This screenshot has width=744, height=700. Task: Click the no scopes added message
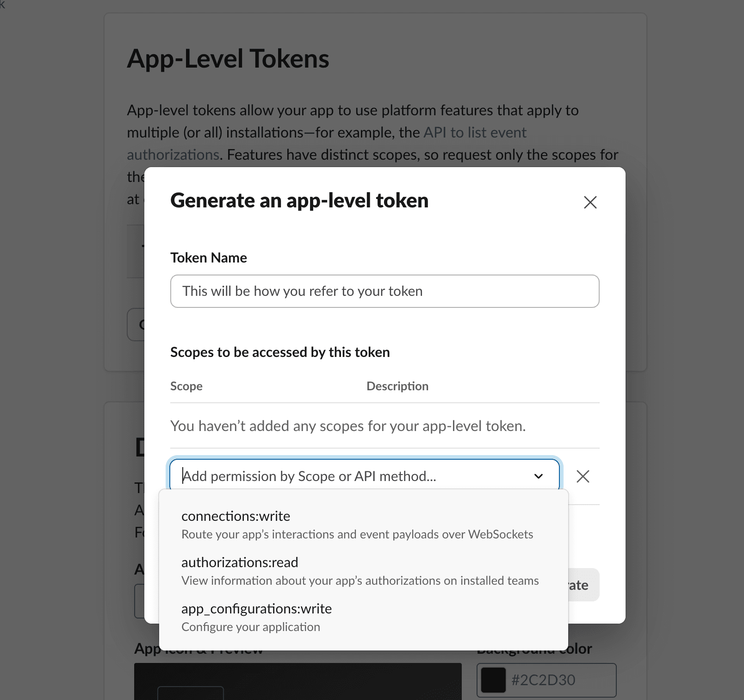point(348,426)
